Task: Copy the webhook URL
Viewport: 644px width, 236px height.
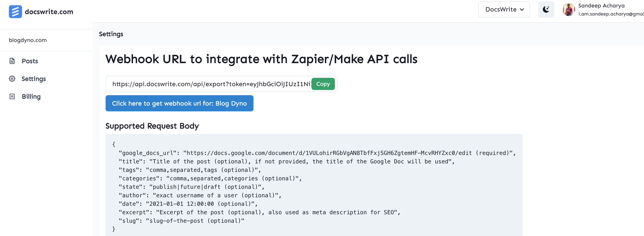Action: 323,84
